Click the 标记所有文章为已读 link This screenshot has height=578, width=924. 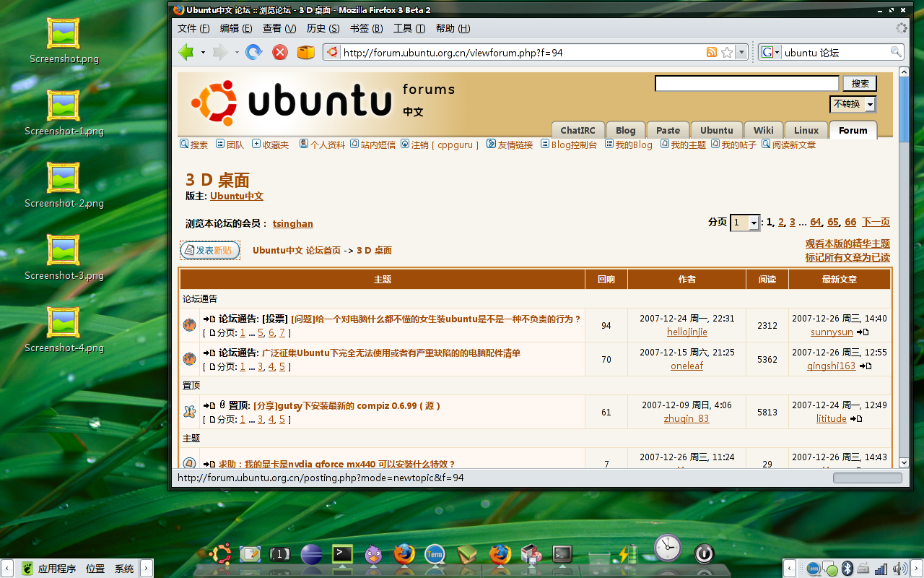click(847, 257)
